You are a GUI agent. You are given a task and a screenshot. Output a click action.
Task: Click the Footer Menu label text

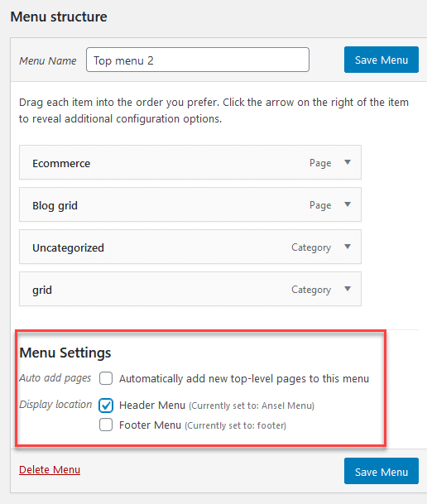pyautogui.click(x=150, y=425)
